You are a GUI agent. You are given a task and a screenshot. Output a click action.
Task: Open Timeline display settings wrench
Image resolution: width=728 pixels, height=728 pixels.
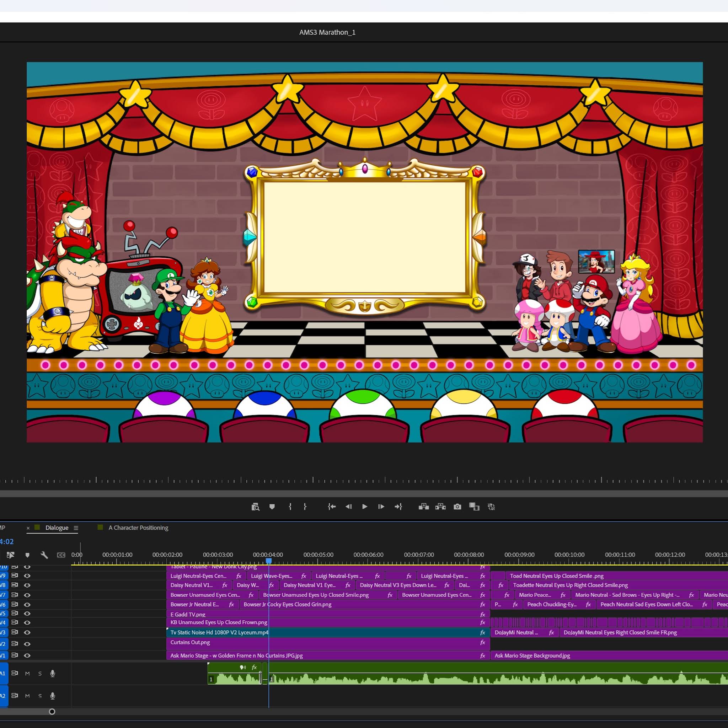pyautogui.click(x=44, y=555)
